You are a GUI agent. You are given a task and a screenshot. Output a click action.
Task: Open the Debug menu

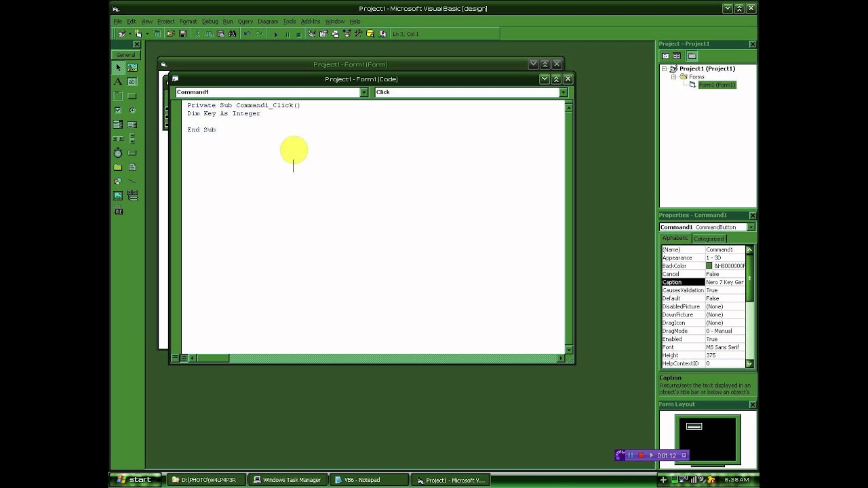pos(210,22)
